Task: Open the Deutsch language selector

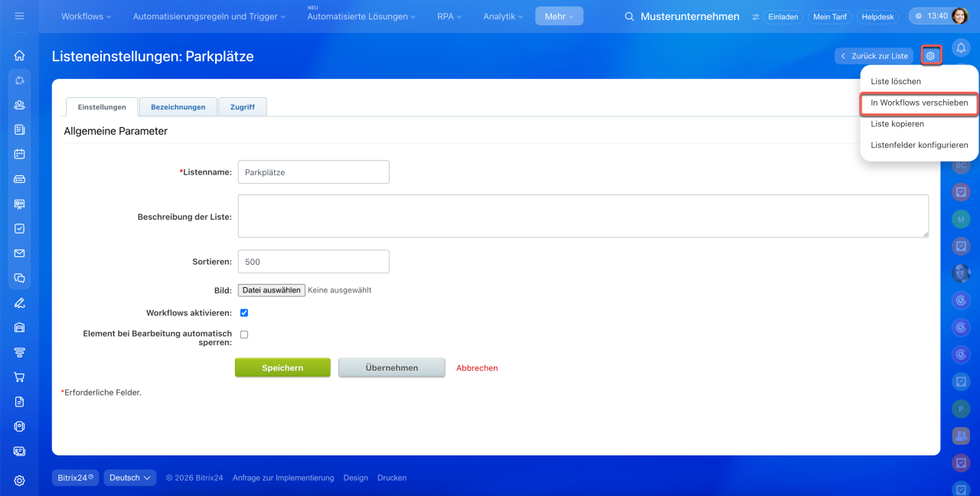Action: pos(130,478)
